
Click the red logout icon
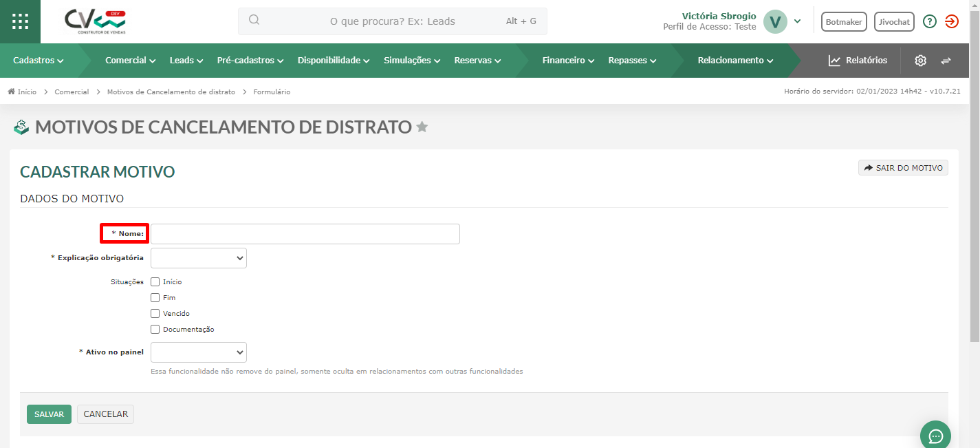952,21
